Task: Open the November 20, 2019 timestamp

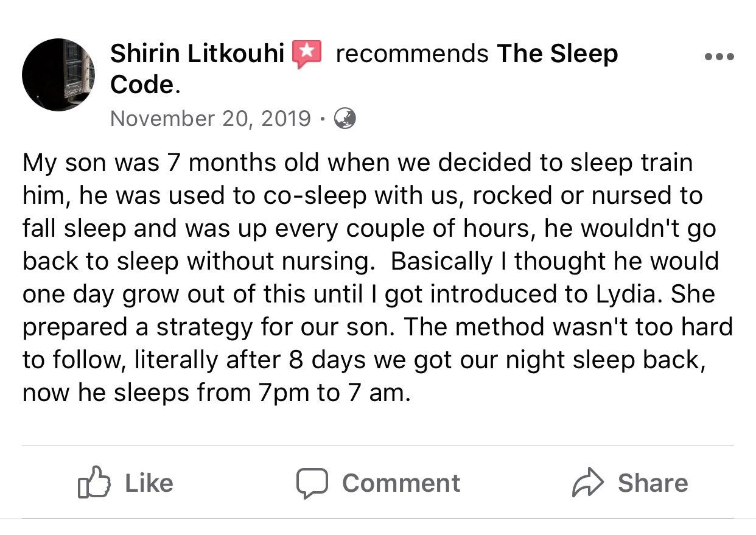Action: (x=211, y=118)
